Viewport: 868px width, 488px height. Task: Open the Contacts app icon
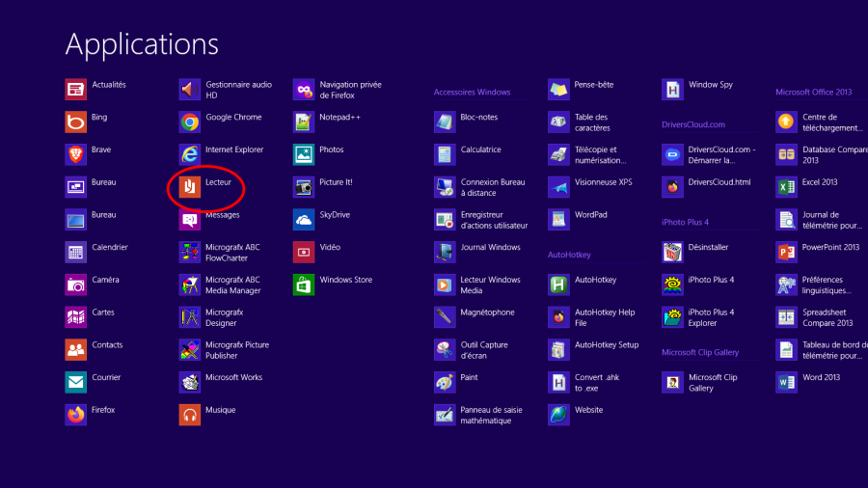(x=76, y=350)
